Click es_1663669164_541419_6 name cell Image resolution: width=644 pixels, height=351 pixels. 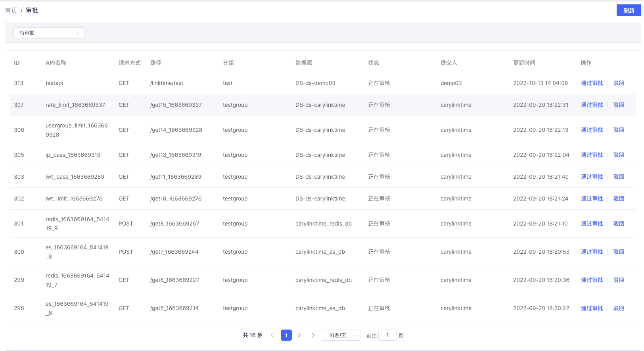coord(77,308)
